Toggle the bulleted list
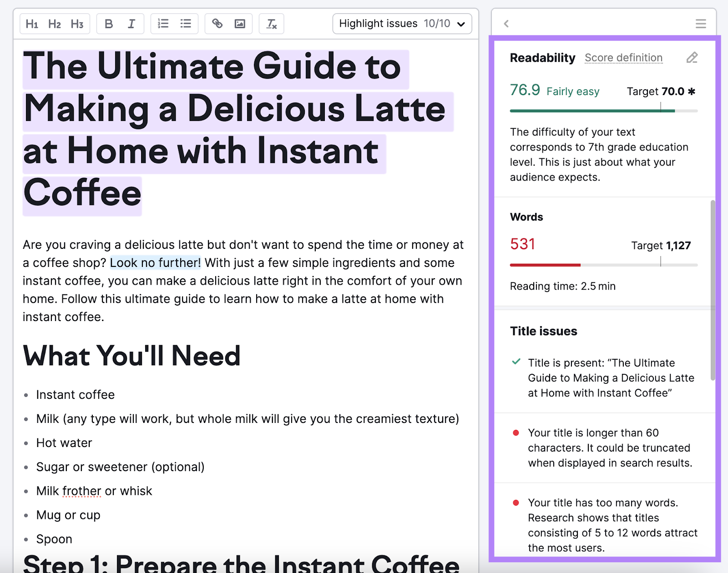The height and width of the screenshot is (573, 728). [185, 24]
